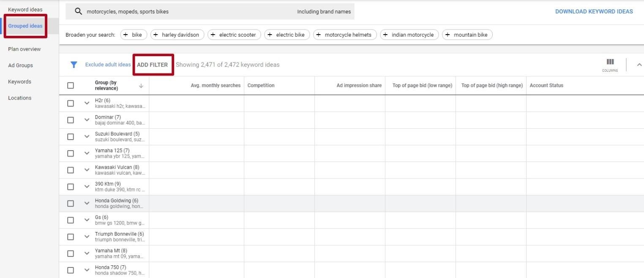Image resolution: width=644 pixels, height=278 pixels.
Task: Add 'mountain bike' suggestion chip
Action: (467, 35)
